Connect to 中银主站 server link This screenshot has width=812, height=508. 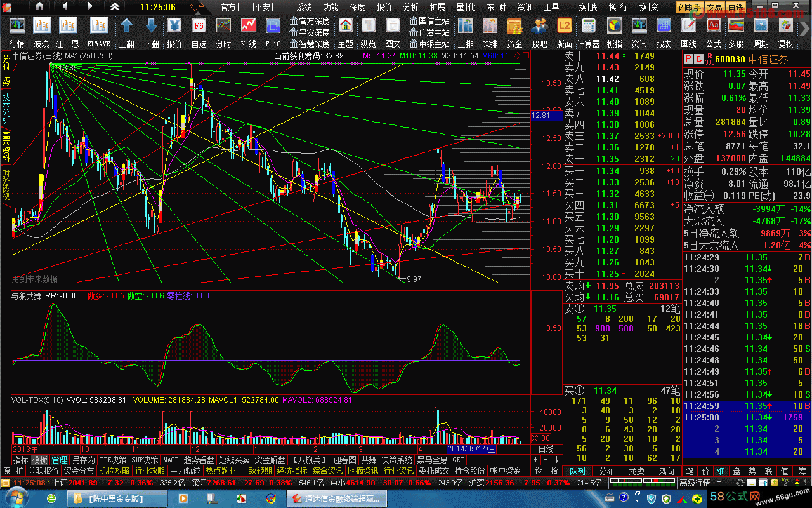tap(429, 44)
